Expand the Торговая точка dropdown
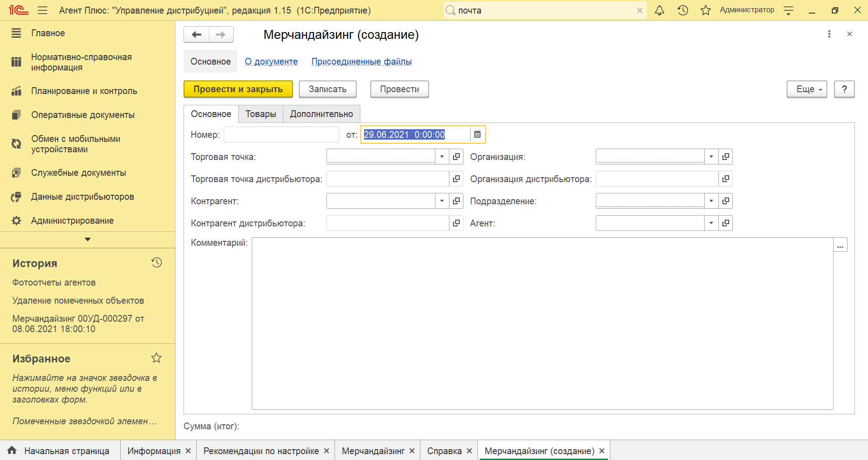 (442, 156)
